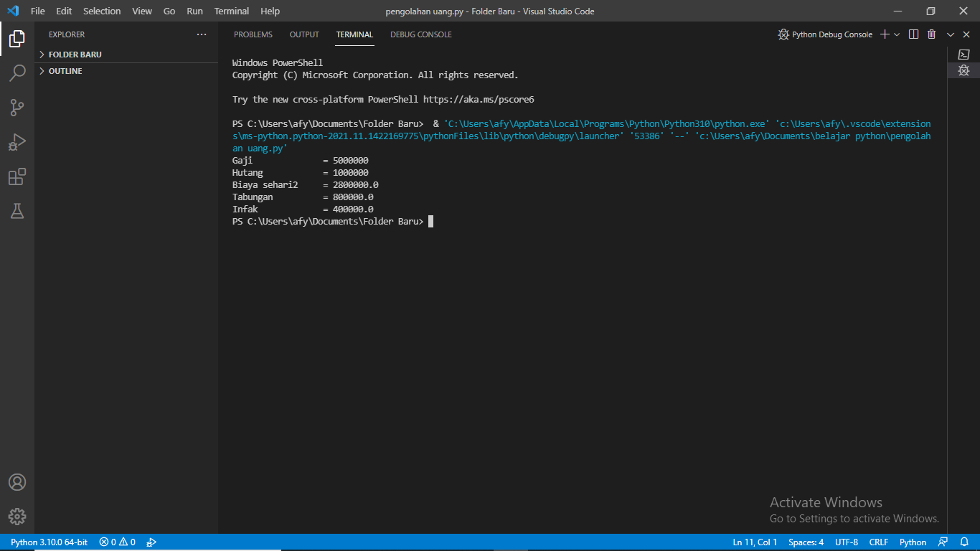
Task: Open the Selection menu
Action: (102, 11)
